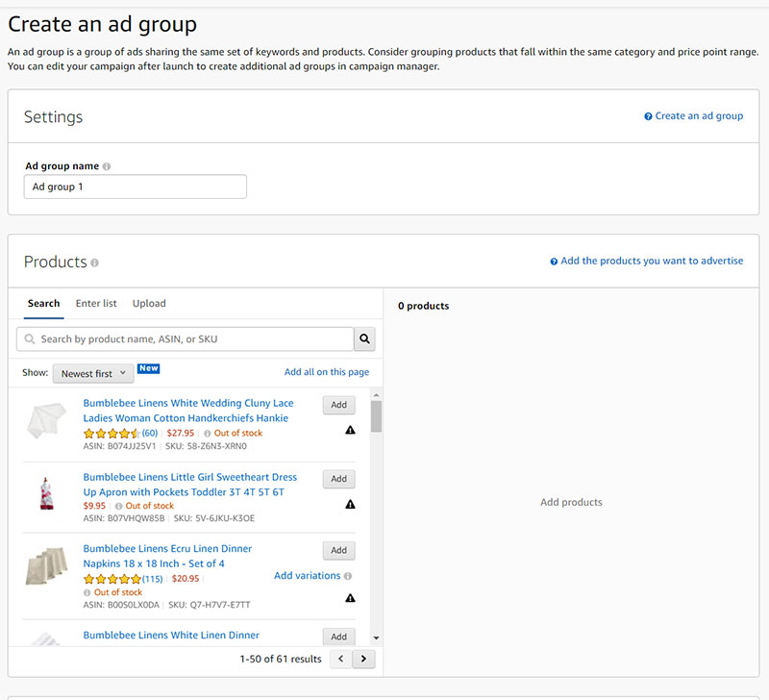Click the product list scrollbar down arrow
This screenshot has height=700, width=769.
point(376,637)
